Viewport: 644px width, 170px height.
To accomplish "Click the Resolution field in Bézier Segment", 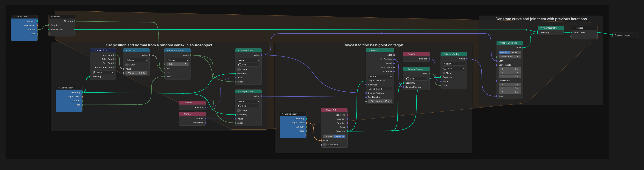I will [x=509, y=57].
